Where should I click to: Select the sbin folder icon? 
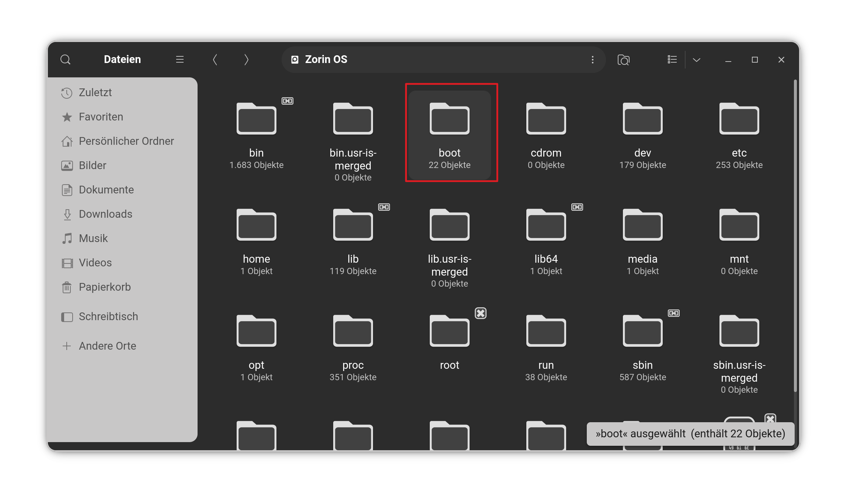tap(643, 331)
